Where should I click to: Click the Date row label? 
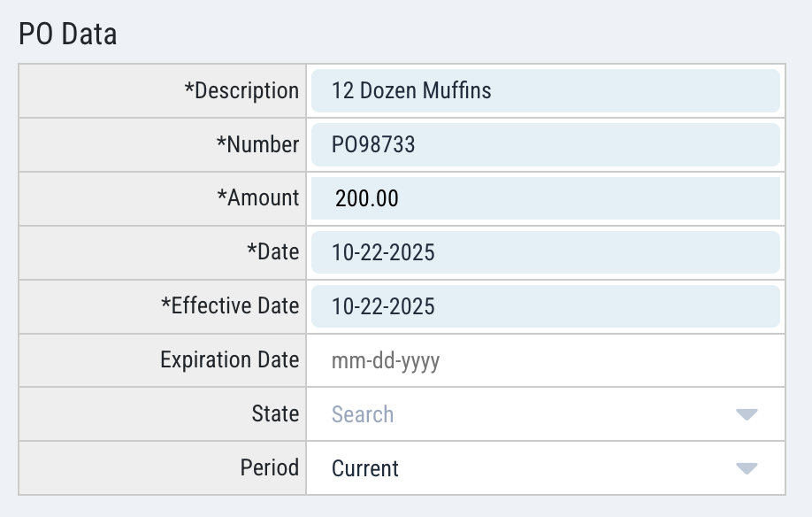(x=273, y=251)
